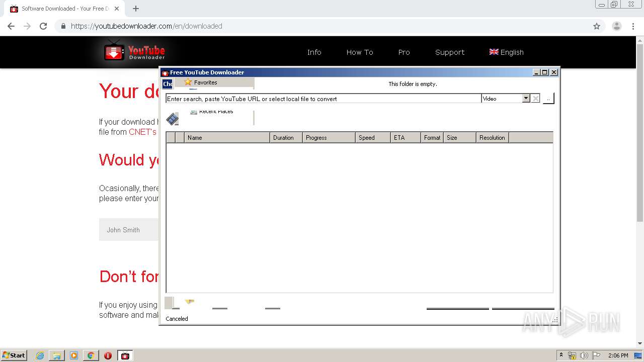Image resolution: width=644 pixels, height=362 pixels.
Task: Show hidden system tray icons
Action: pos(561,355)
